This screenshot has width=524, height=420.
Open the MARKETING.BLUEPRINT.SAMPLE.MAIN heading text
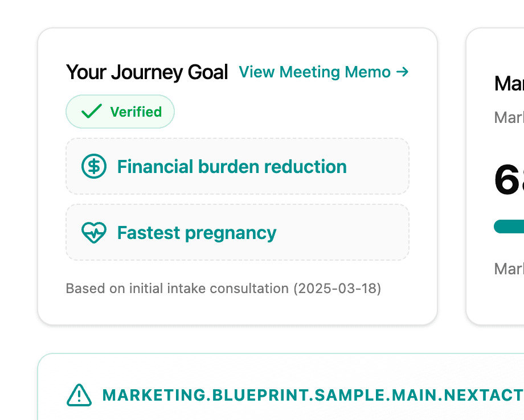click(312, 395)
